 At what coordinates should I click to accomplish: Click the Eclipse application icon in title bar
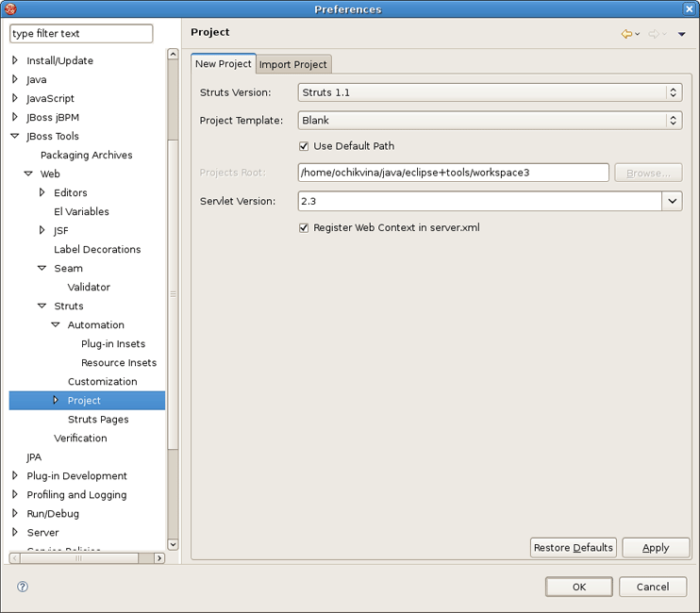coord(10,8)
